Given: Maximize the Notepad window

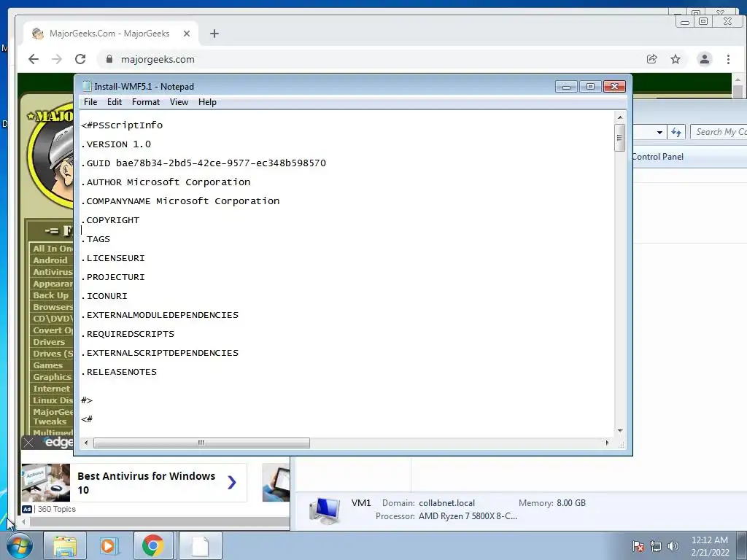Looking at the screenshot, I should click(590, 87).
